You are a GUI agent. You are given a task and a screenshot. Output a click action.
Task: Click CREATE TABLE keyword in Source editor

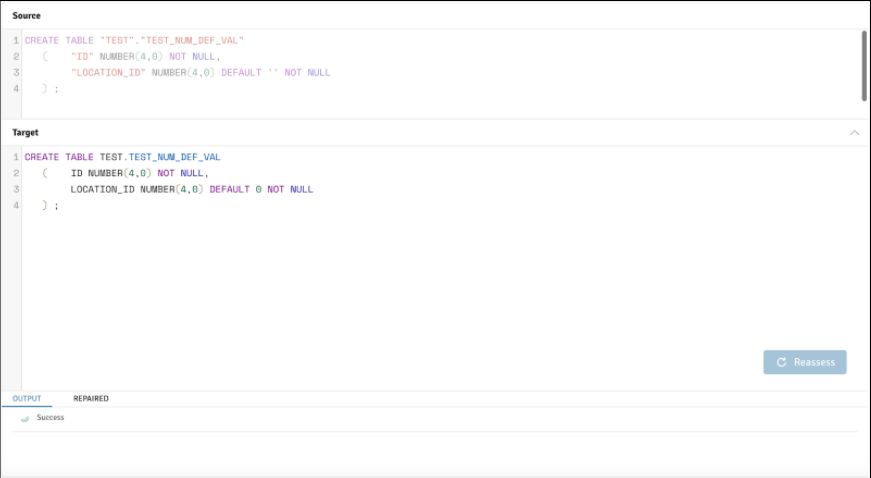pyautogui.click(x=59, y=40)
